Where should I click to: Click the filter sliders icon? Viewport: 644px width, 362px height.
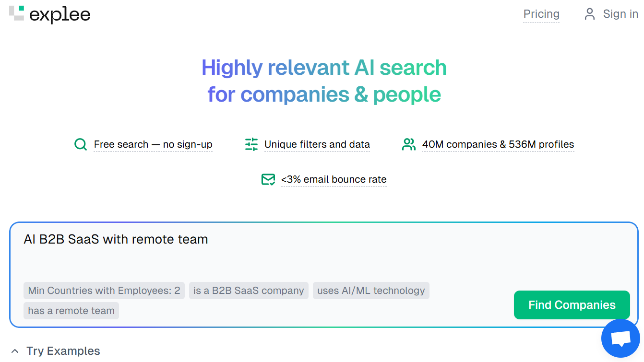(251, 144)
